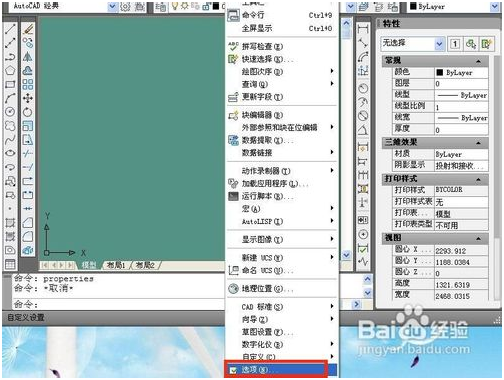Collapse the 视图 properties section
This screenshot has height=380, width=504.
click(x=478, y=238)
